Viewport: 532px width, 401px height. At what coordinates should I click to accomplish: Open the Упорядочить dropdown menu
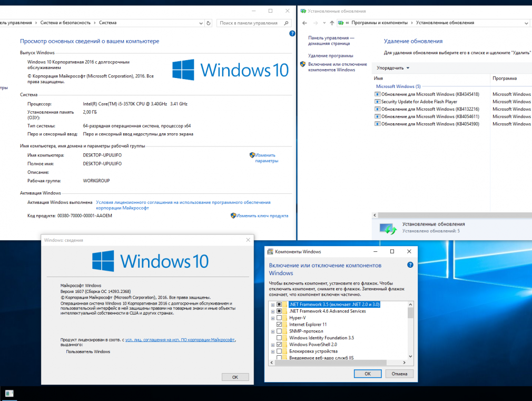pyautogui.click(x=393, y=68)
